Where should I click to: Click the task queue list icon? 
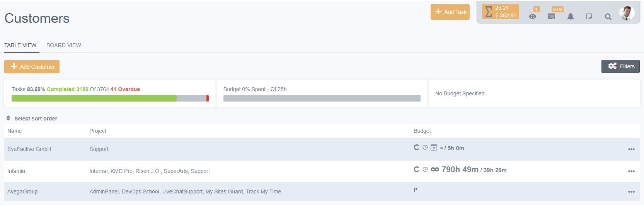pos(551,16)
